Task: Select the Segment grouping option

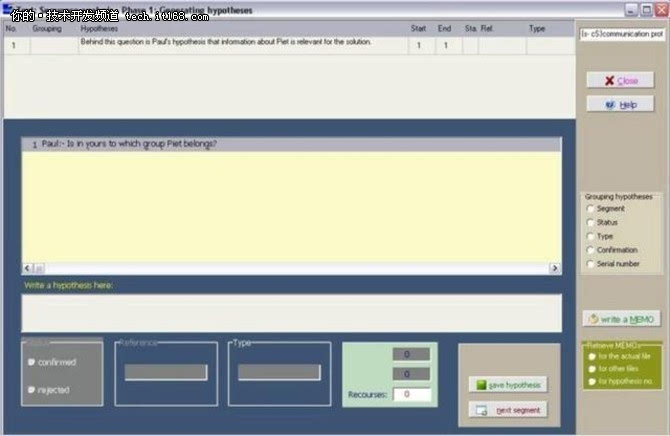Action: [590, 209]
